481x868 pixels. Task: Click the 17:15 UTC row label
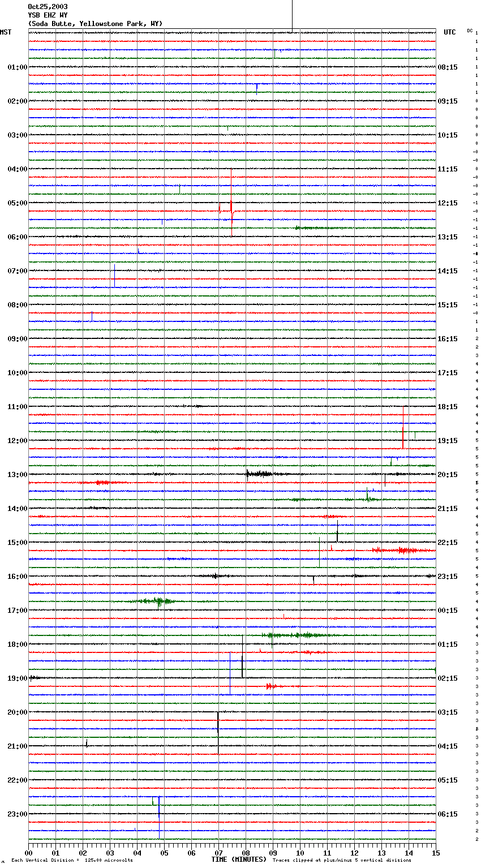click(448, 373)
